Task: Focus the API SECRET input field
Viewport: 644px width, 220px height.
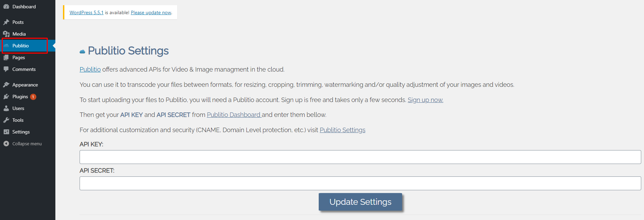Action: 360,183
